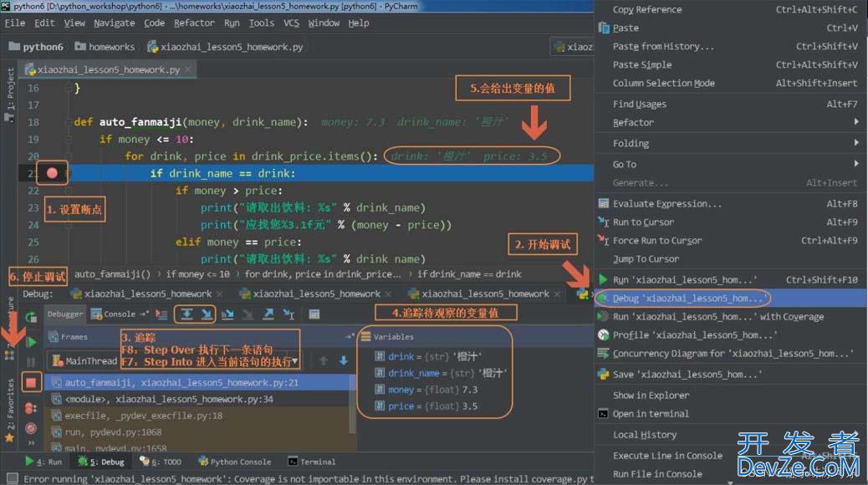Screen dimensions: 868x485
Task: Open the Refactor menu in menu bar
Action: 194,23
